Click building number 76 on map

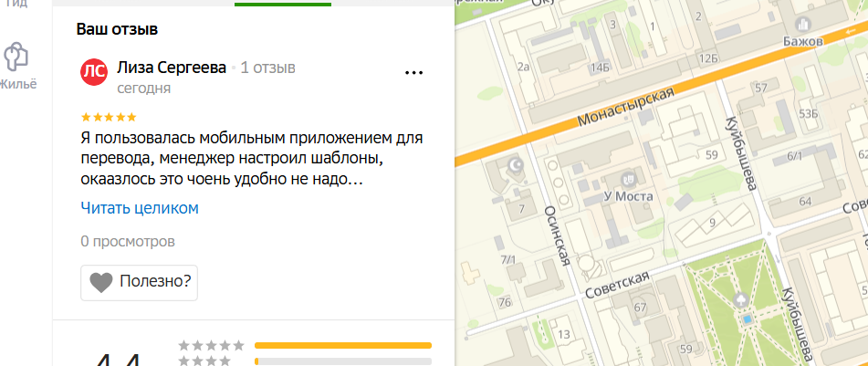(x=505, y=302)
